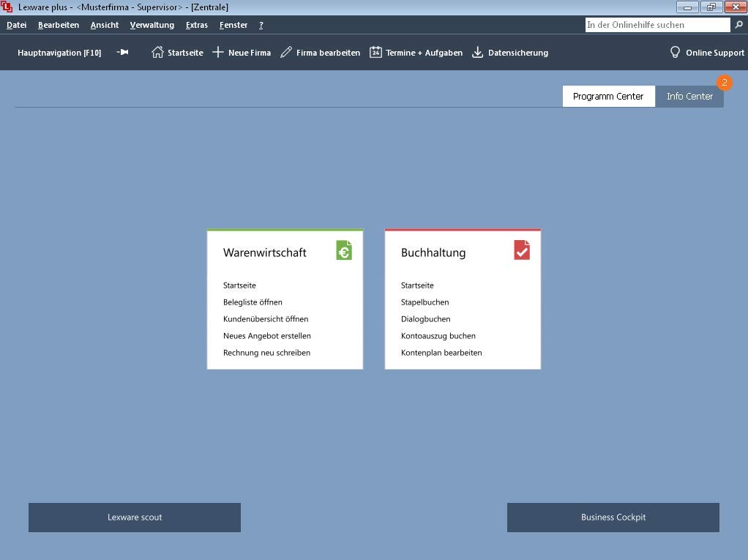Click the pin icon next to Hauptnavigation

click(123, 52)
